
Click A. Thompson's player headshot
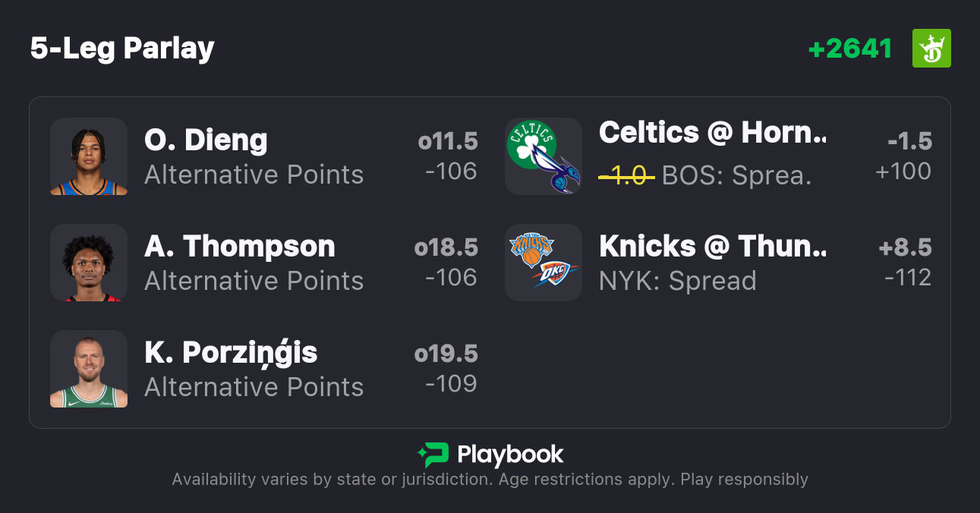89,263
